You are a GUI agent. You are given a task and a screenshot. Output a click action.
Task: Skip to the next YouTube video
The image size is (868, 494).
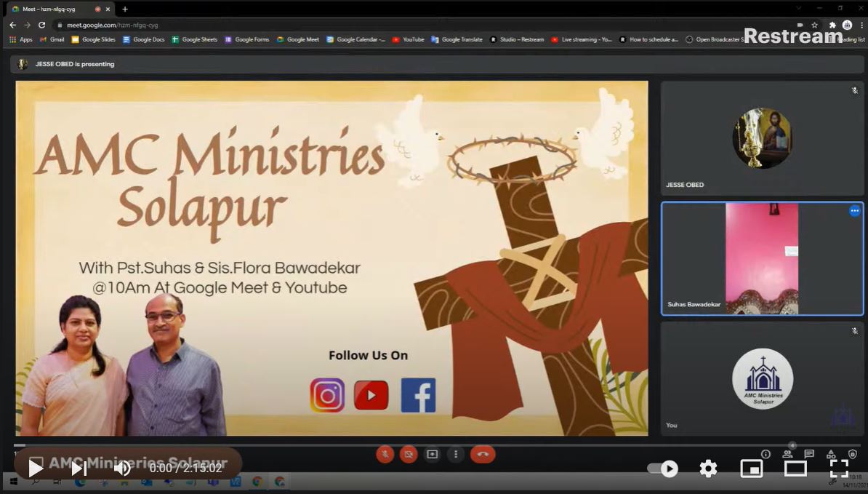pyautogui.click(x=79, y=469)
